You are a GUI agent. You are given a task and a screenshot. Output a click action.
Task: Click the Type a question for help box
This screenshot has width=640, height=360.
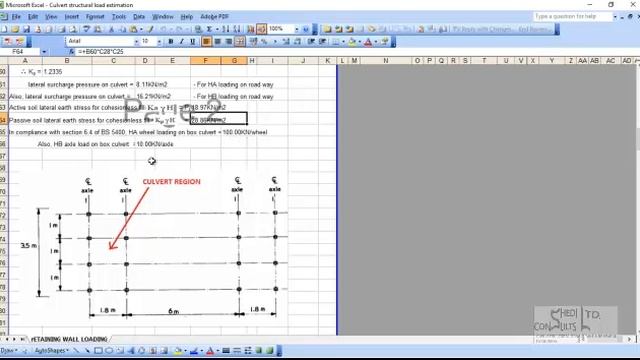point(572,17)
